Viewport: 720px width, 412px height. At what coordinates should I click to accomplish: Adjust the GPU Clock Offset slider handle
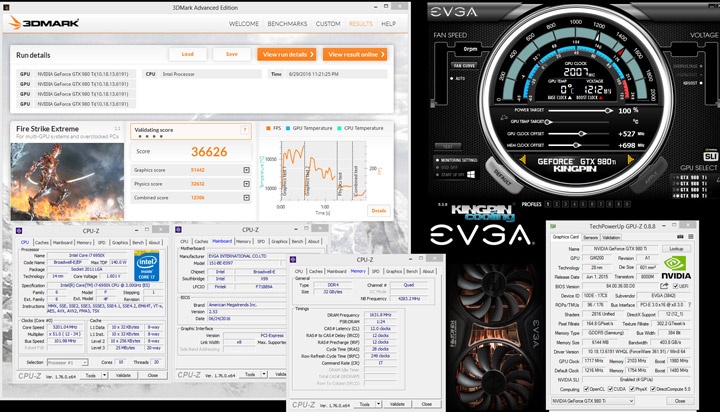582,134
